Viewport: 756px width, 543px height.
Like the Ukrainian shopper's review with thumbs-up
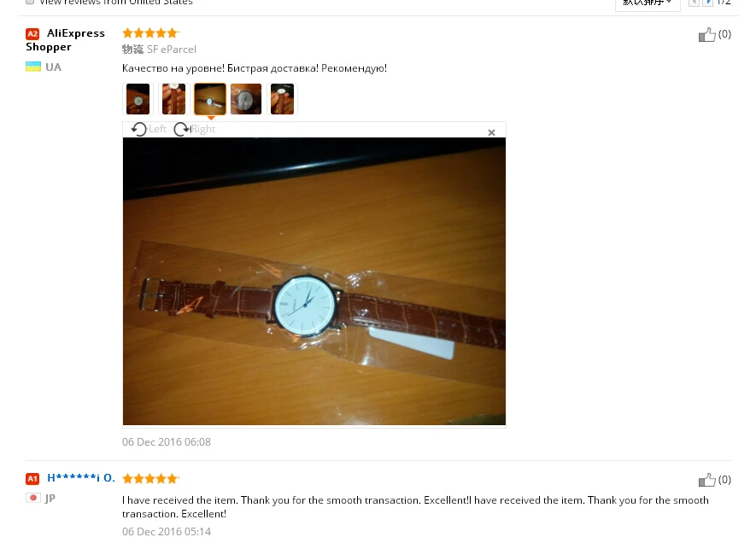click(706, 35)
